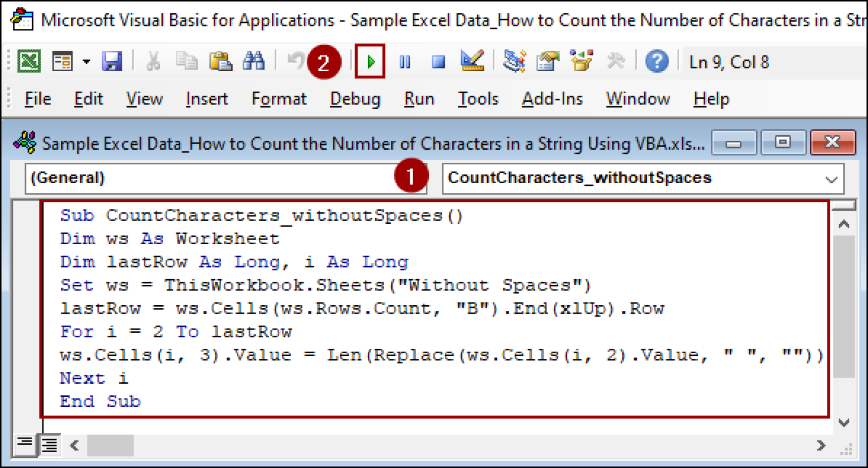This screenshot has width=868, height=468.
Task: Stop the macro using the Reset icon
Action: tap(437, 61)
